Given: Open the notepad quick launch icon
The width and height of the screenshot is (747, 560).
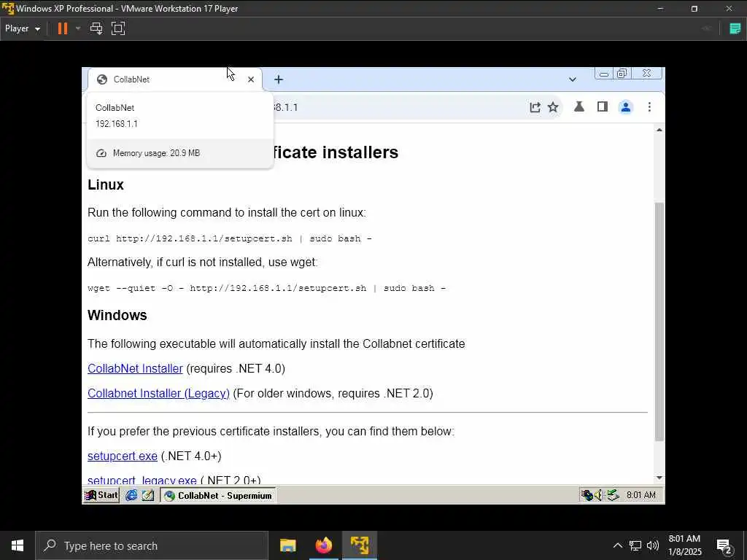Looking at the screenshot, I should pyautogui.click(x=148, y=495).
